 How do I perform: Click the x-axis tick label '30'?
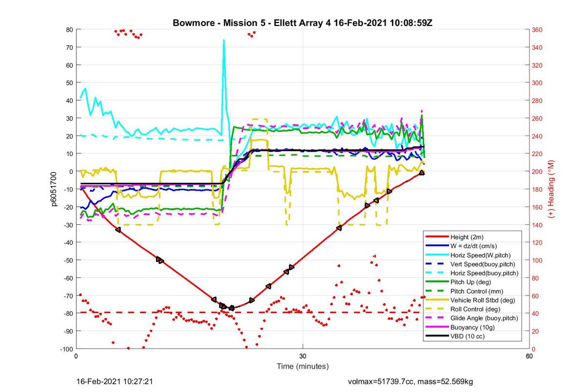[x=303, y=356]
